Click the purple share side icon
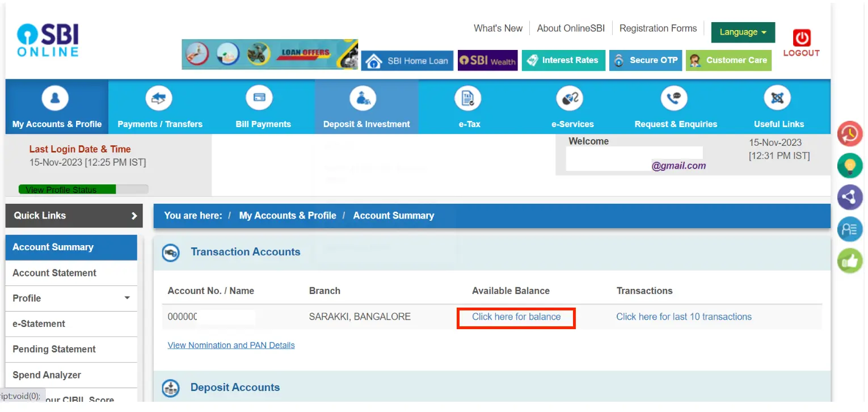Image resolution: width=868 pixels, height=412 pixels. (850, 197)
